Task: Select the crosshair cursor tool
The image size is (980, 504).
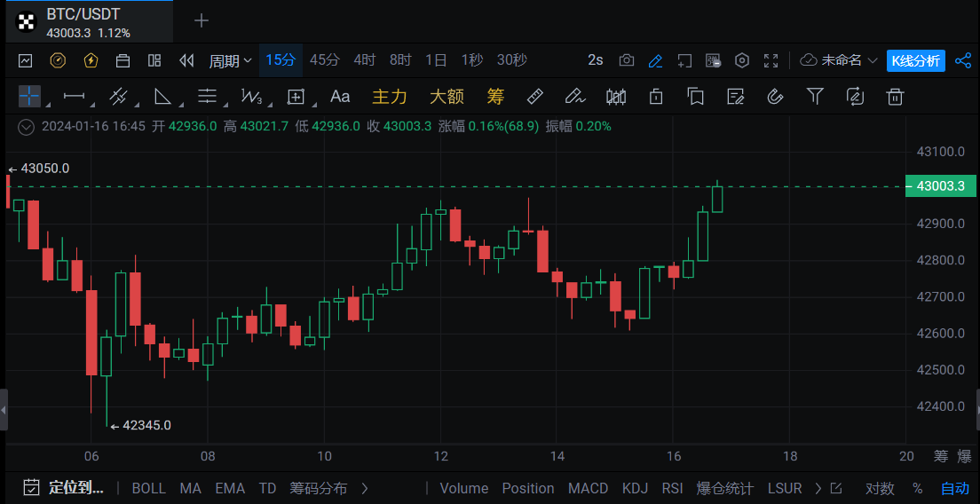Action: [x=29, y=96]
